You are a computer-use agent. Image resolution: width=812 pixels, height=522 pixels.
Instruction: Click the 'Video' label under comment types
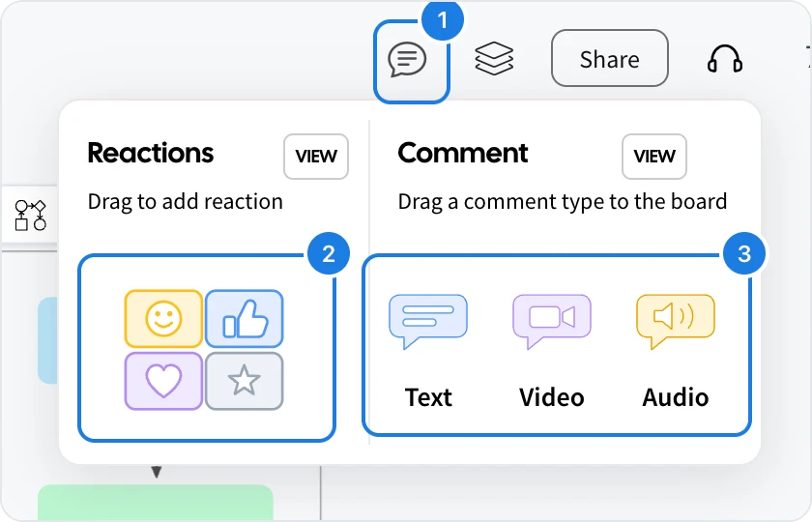[552, 397]
